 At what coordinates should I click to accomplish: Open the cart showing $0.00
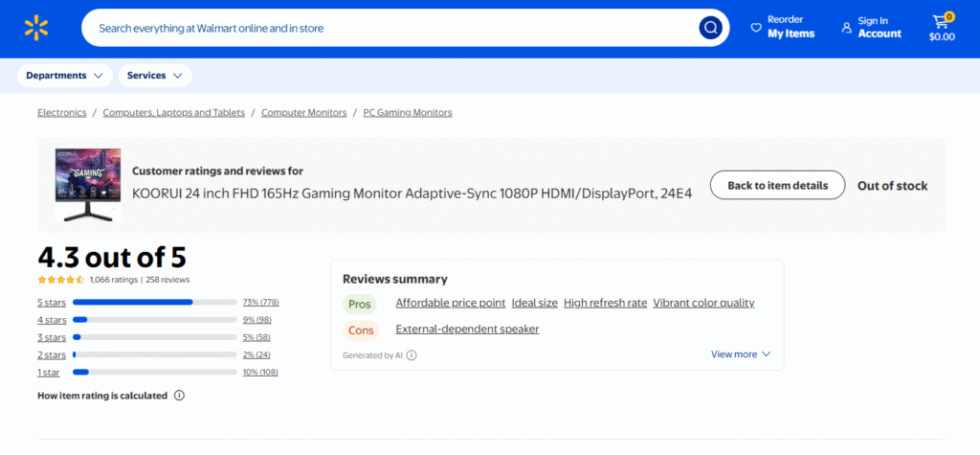click(x=942, y=28)
